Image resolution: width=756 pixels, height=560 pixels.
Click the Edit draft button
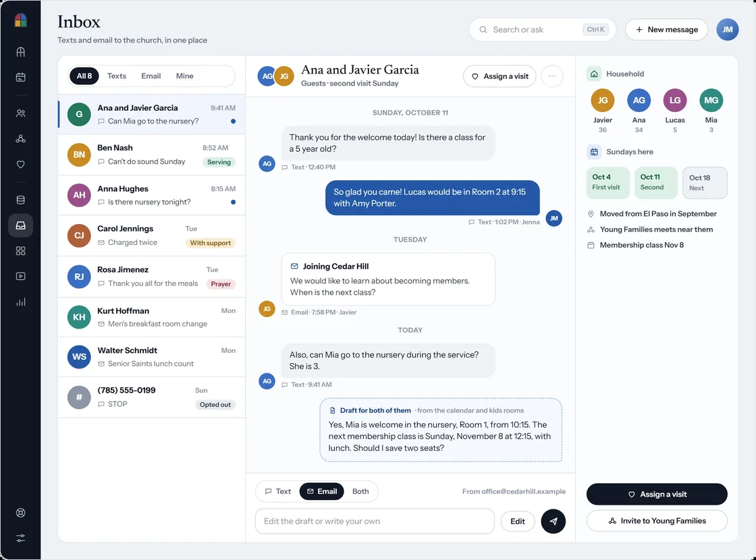[x=517, y=521]
